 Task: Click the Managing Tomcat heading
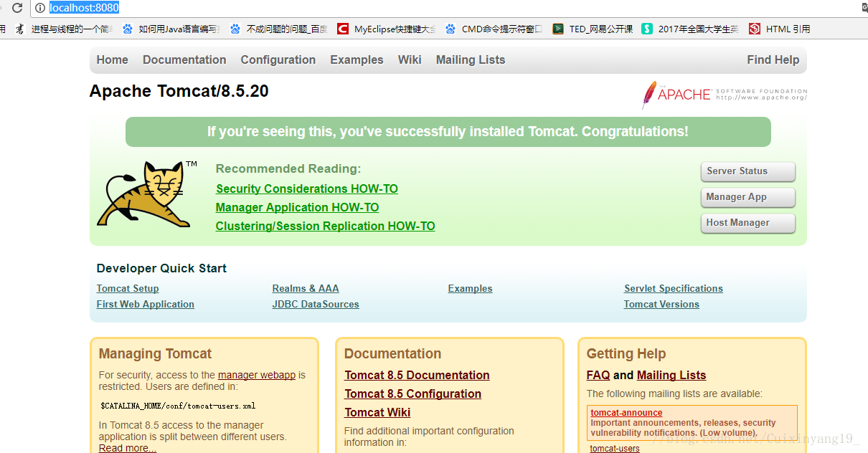click(x=156, y=354)
